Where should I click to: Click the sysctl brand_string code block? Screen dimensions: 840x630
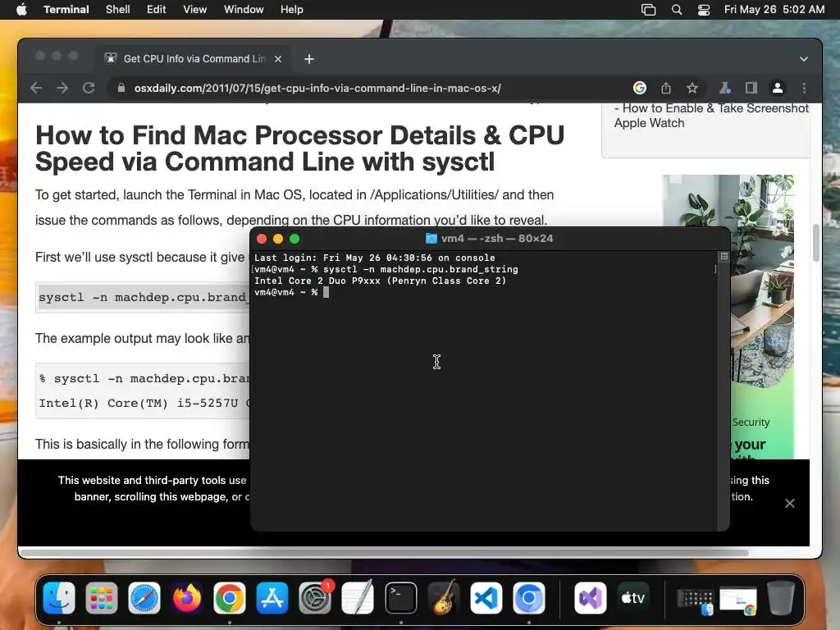(x=144, y=297)
